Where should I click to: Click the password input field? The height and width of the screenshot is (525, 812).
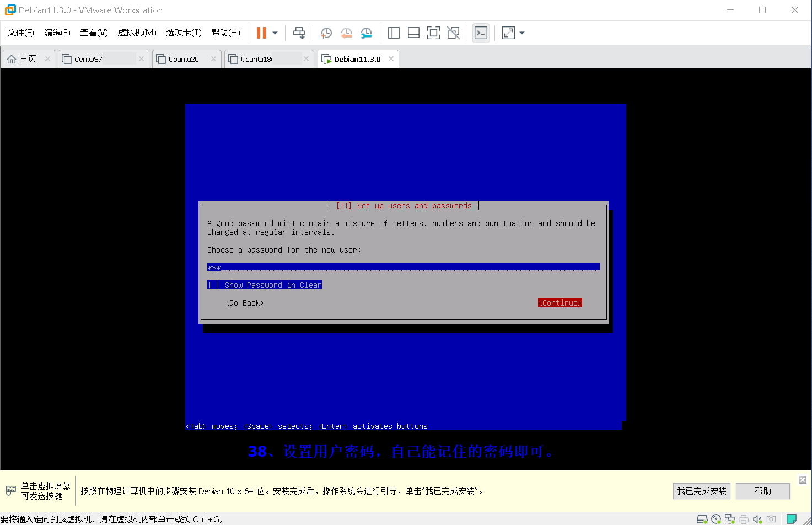pos(404,267)
